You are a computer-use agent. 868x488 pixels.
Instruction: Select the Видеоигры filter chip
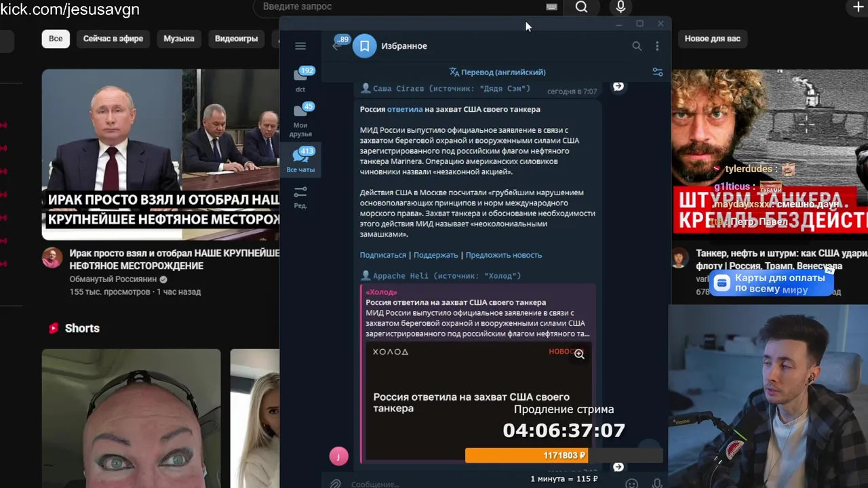(236, 39)
